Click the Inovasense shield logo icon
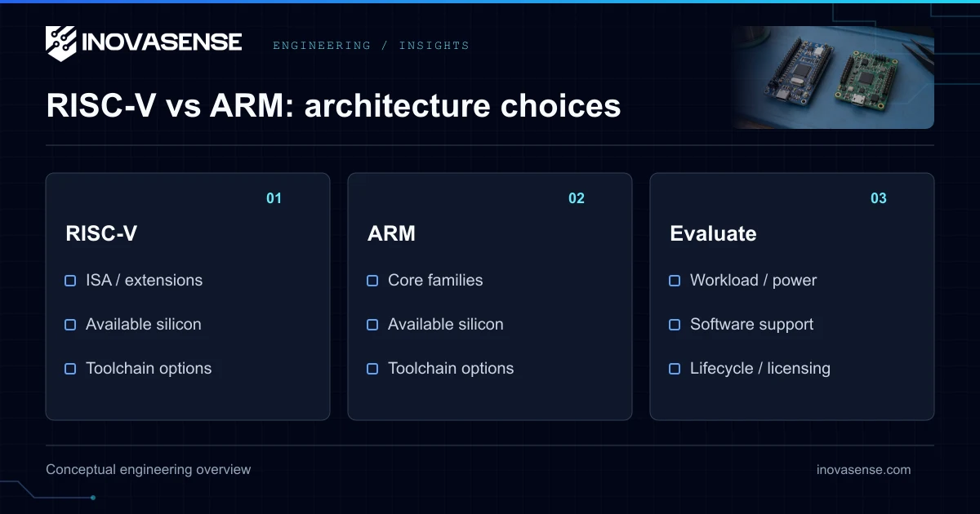 (x=61, y=43)
